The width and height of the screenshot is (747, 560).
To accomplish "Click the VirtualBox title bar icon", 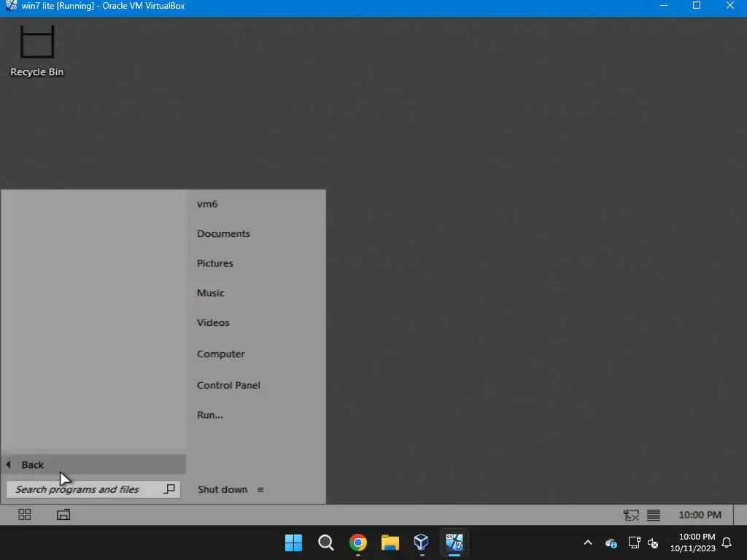I will 11,6.
